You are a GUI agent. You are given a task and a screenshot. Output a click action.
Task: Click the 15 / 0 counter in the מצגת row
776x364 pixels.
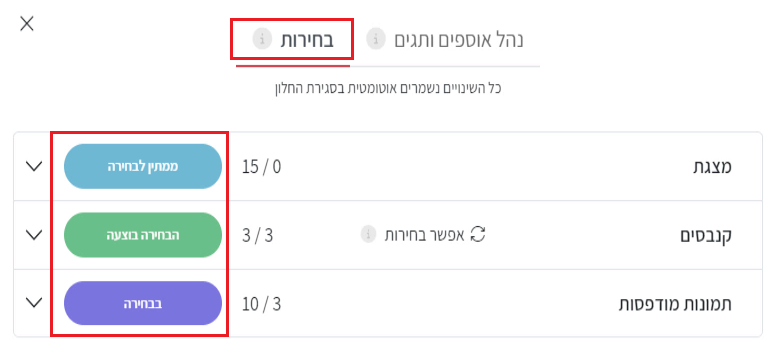click(261, 167)
